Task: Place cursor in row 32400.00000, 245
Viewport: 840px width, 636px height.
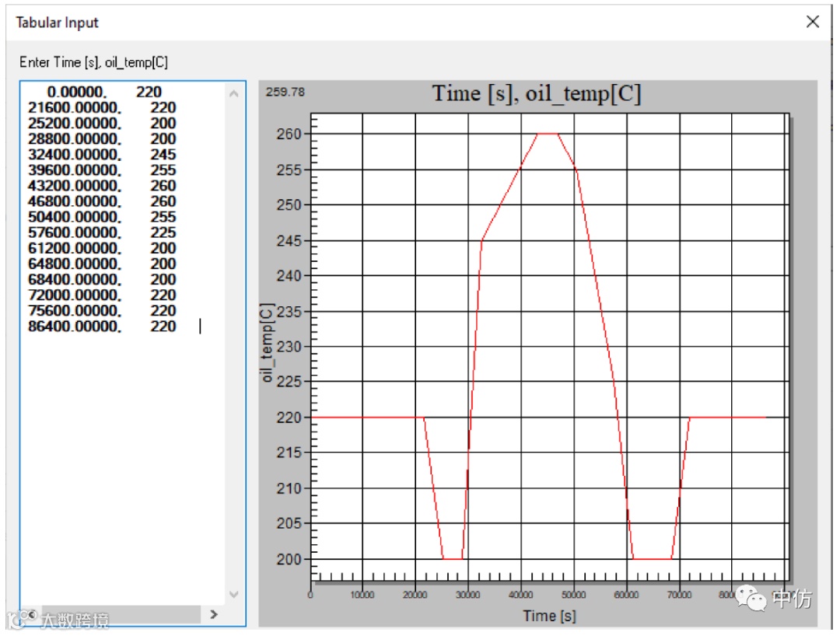Action: (102, 154)
